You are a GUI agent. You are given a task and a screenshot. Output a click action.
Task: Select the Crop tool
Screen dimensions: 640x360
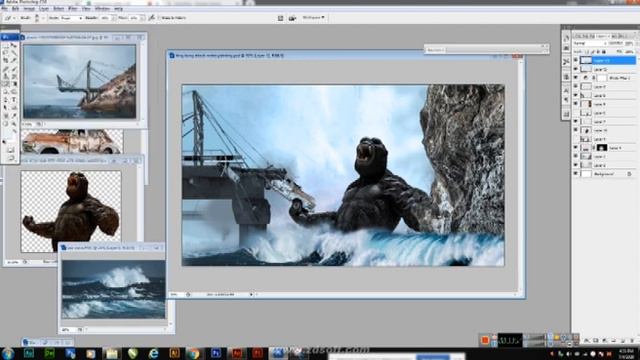tap(5, 60)
